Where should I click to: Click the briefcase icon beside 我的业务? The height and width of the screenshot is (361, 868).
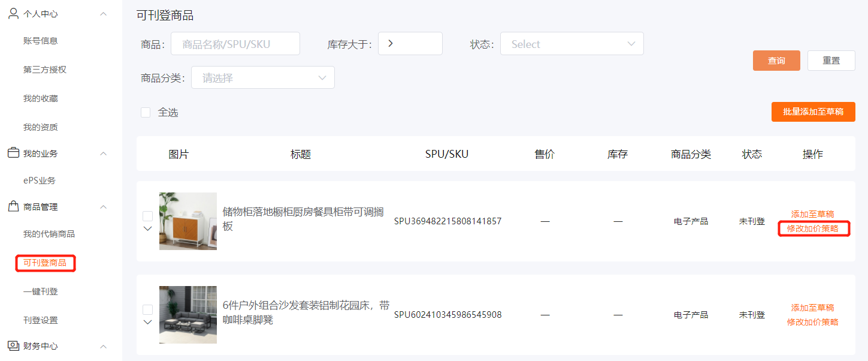(13, 153)
